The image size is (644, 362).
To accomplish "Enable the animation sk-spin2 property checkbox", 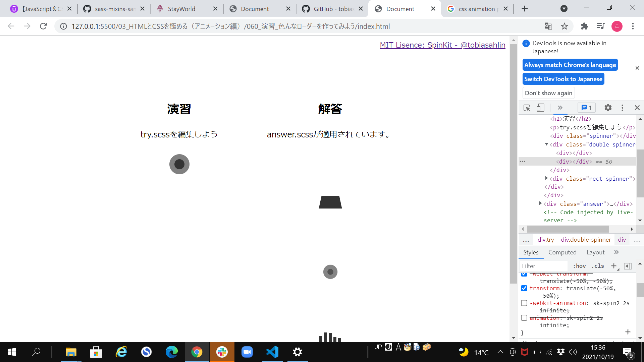I will coord(524,318).
